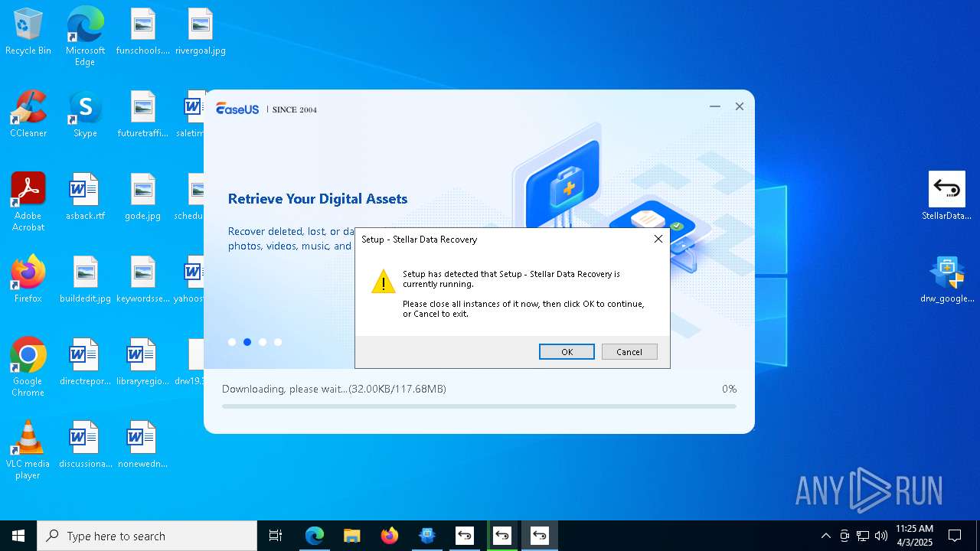Open the Firefox desktop shortcut

point(28,279)
